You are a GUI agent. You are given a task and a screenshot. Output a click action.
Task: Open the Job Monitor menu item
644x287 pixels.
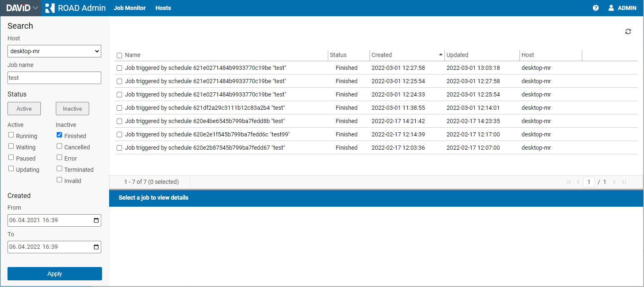point(130,8)
